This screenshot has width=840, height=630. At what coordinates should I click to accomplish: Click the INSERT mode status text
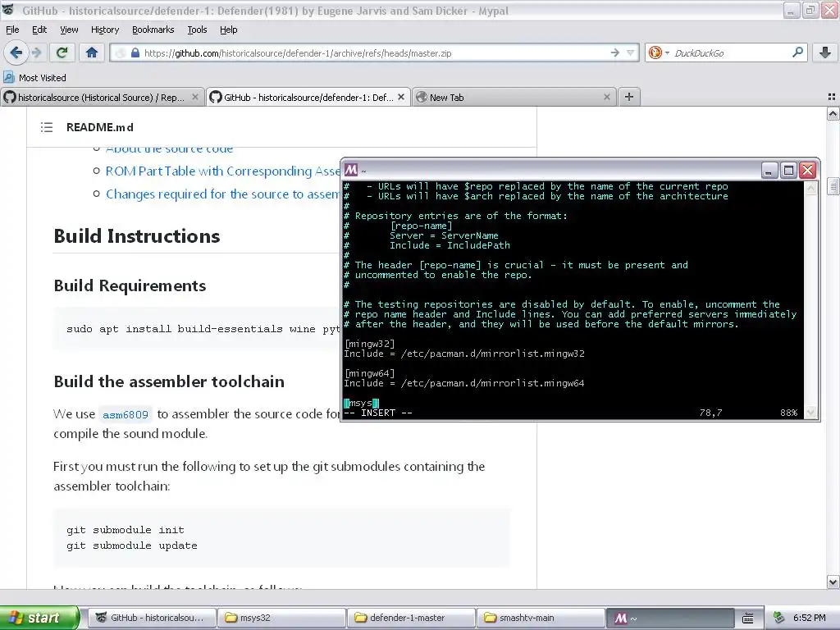tap(377, 413)
